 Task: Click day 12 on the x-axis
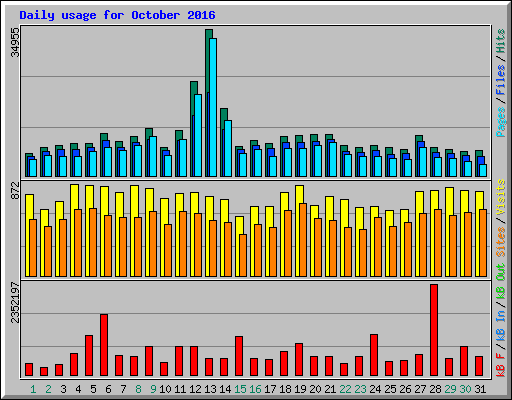click(195, 389)
